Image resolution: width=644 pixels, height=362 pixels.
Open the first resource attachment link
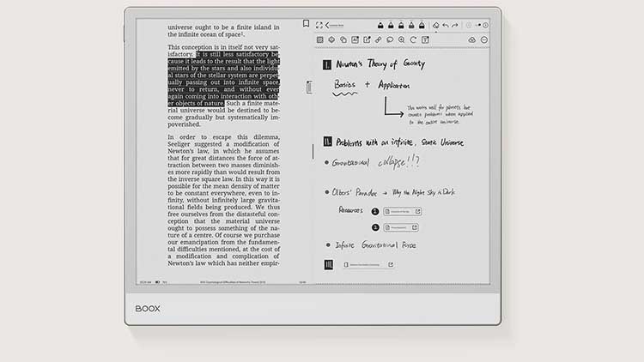coord(402,211)
